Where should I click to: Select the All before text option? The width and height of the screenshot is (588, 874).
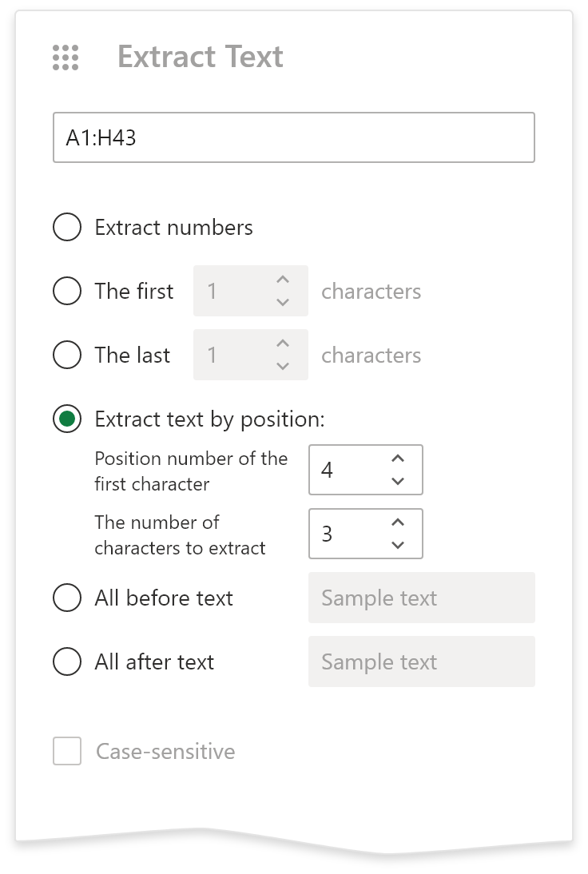[x=67, y=598]
